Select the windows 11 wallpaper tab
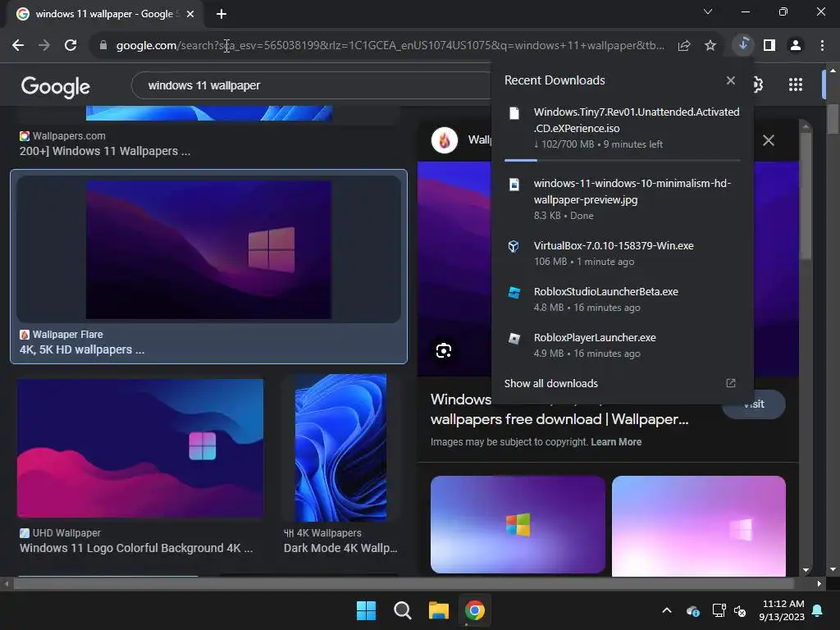 104,14
